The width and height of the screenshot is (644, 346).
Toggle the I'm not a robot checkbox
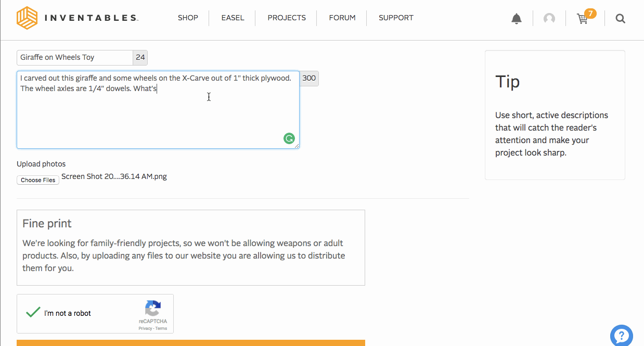pos(33,313)
